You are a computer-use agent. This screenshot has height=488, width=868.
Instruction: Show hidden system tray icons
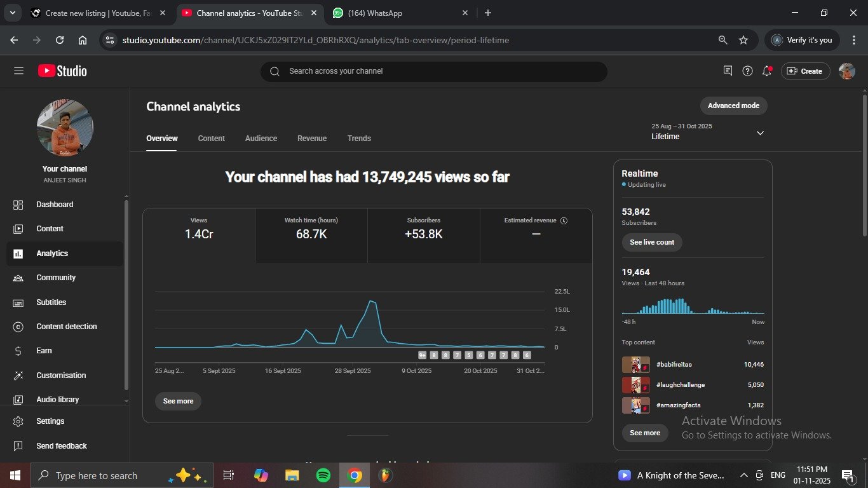[743, 475]
